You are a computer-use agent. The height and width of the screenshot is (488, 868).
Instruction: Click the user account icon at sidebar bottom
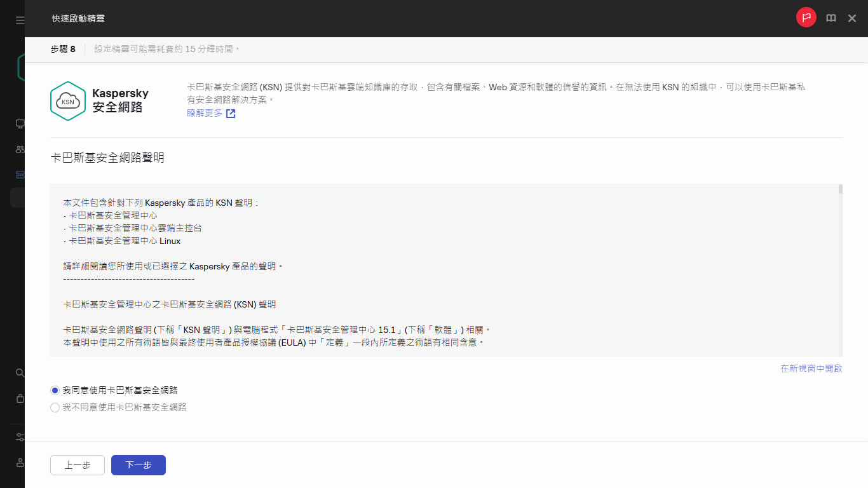[19, 463]
